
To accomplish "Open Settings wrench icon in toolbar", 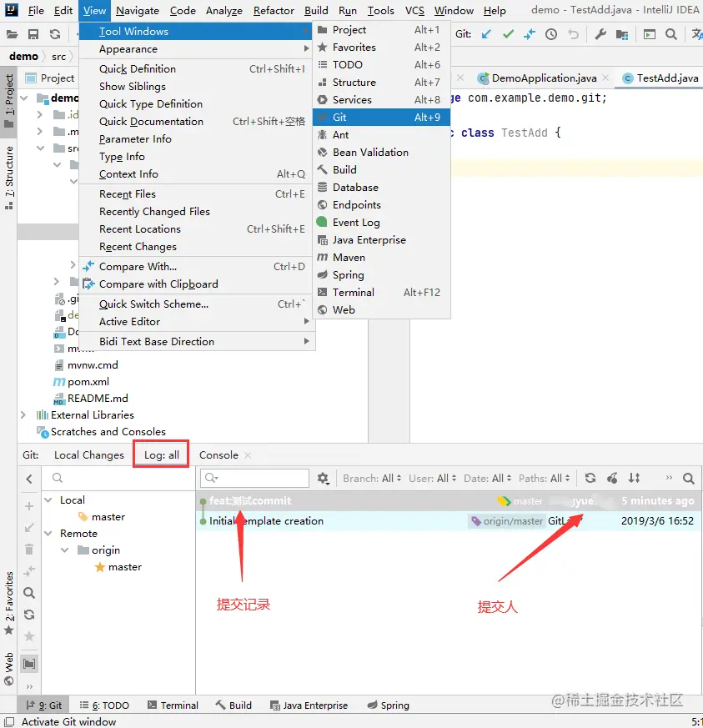I will coord(600,34).
